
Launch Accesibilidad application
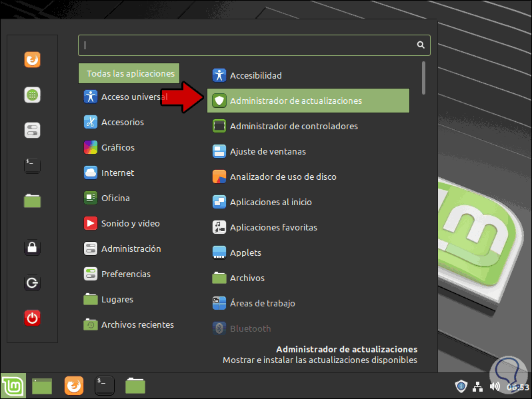pyautogui.click(x=308, y=75)
